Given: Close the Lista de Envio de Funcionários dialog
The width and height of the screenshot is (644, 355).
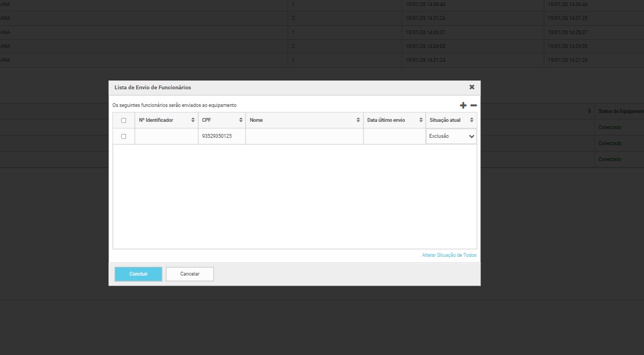Looking at the screenshot, I should [x=472, y=87].
